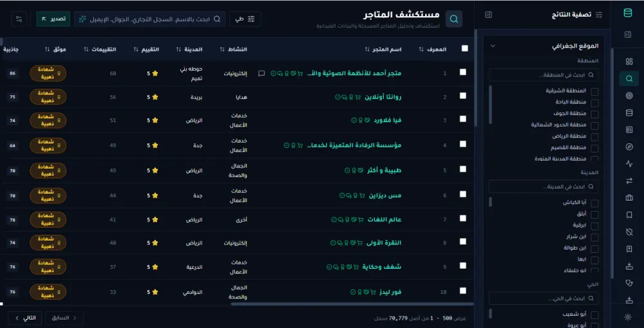Click the شهادة ذهبية badge in مس ديزاين row
The height and width of the screenshot is (328, 644).
click(48, 196)
